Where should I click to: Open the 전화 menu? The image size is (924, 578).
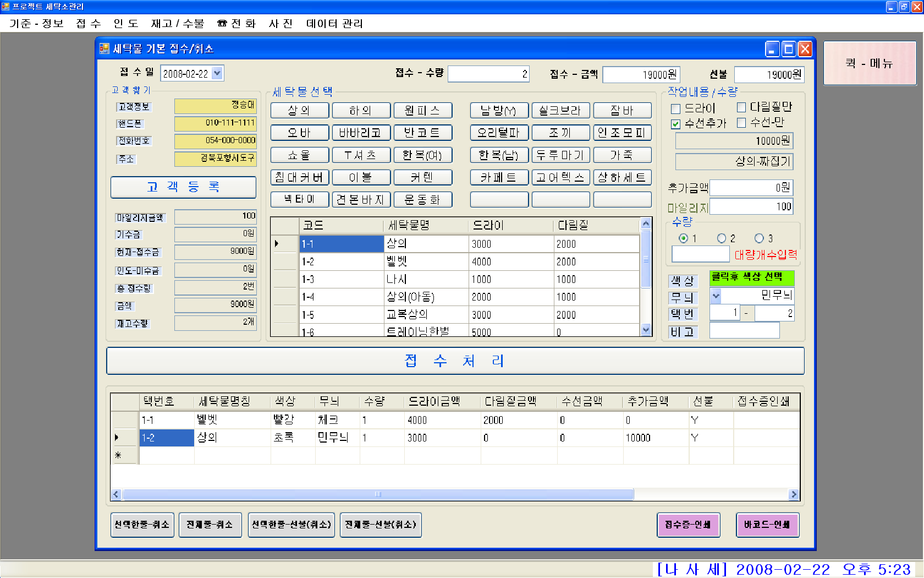(237, 24)
